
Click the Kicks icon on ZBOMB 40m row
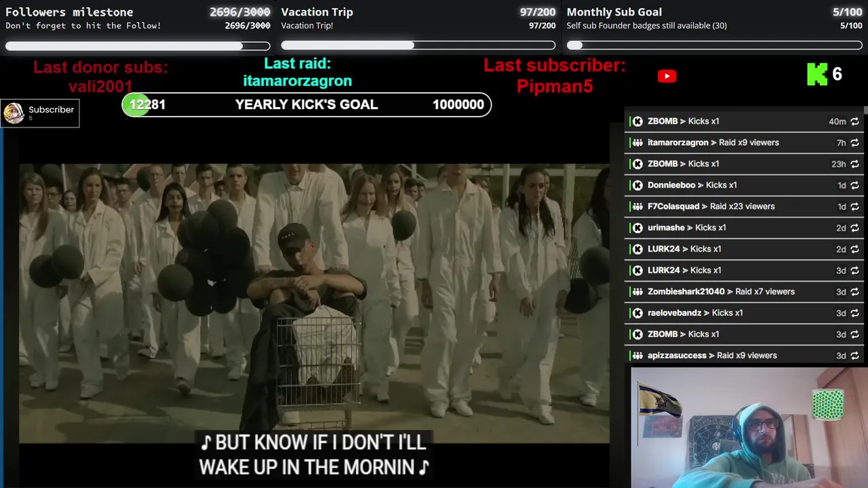[x=637, y=121]
